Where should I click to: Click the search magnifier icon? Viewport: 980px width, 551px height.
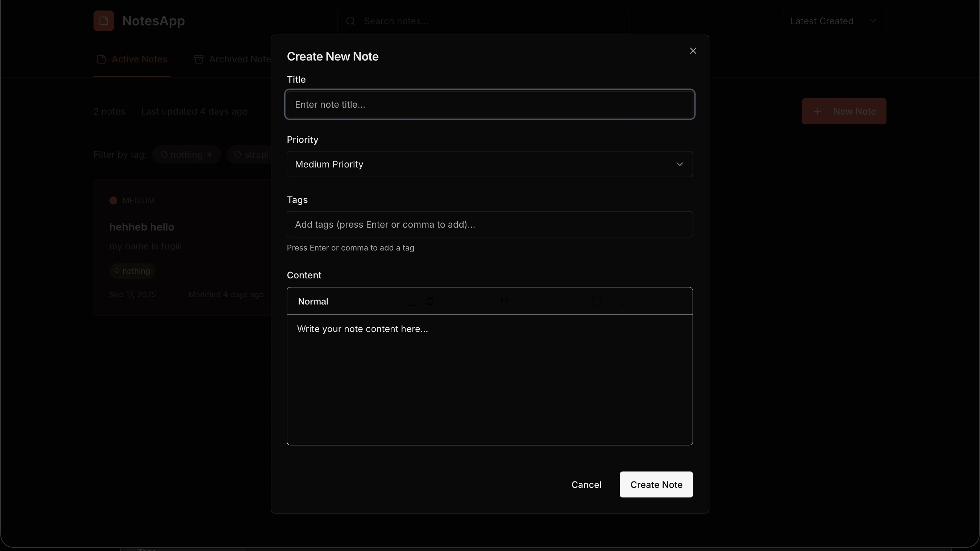pyautogui.click(x=350, y=21)
